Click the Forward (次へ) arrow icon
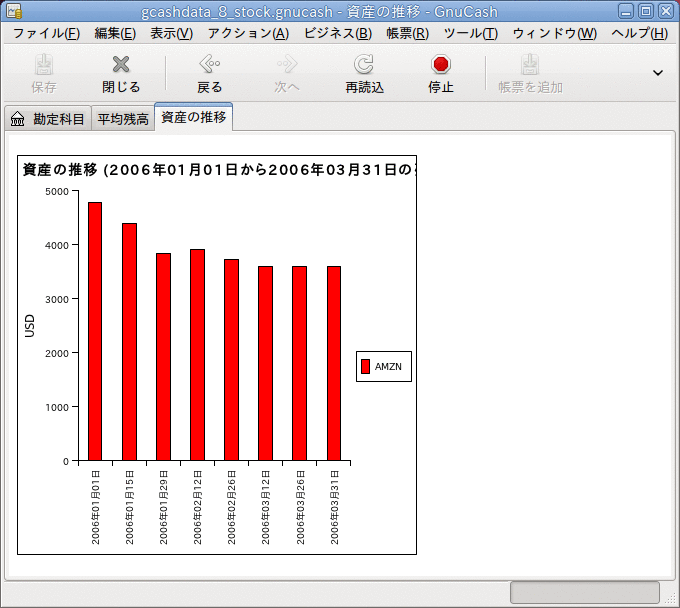This screenshot has height=608, width=680. coord(287,66)
